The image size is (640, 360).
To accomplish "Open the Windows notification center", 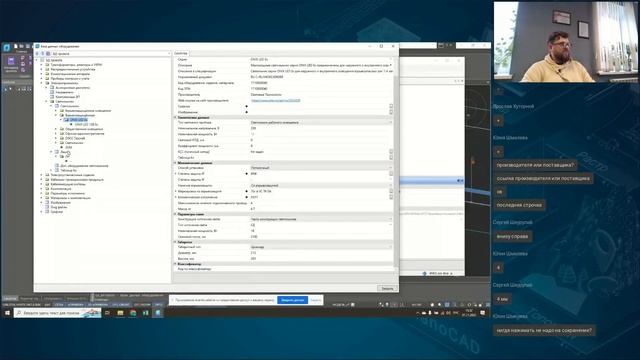I will (482, 313).
